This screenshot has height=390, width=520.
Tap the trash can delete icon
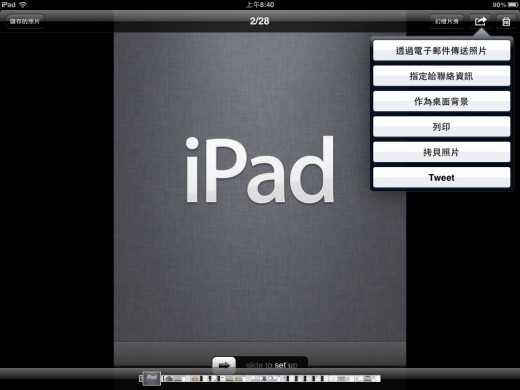(506, 21)
